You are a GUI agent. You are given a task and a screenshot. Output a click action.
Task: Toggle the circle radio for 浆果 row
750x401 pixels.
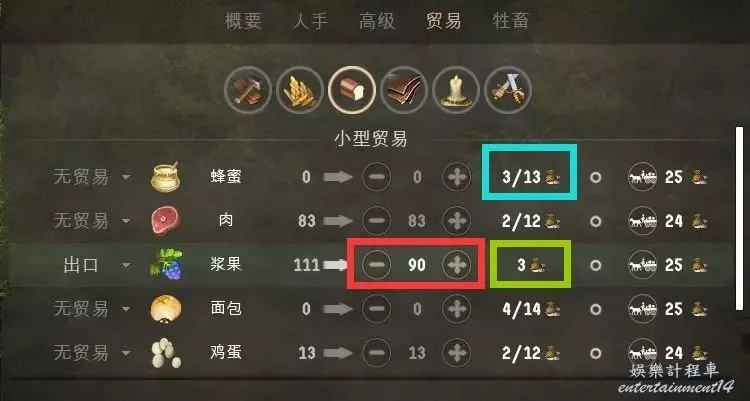click(596, 265)
